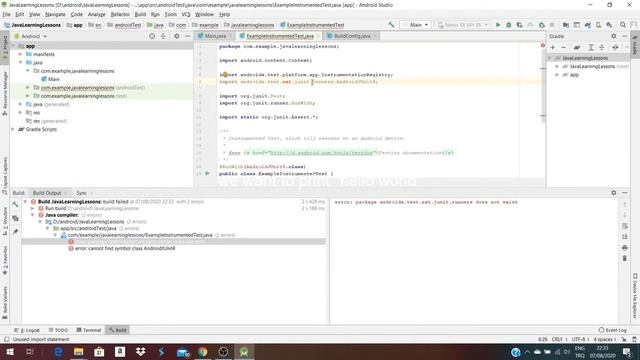Click Sync Project with Gradle Files icon
The width and height of the screenshot is (640, 360).
[588, 25]
